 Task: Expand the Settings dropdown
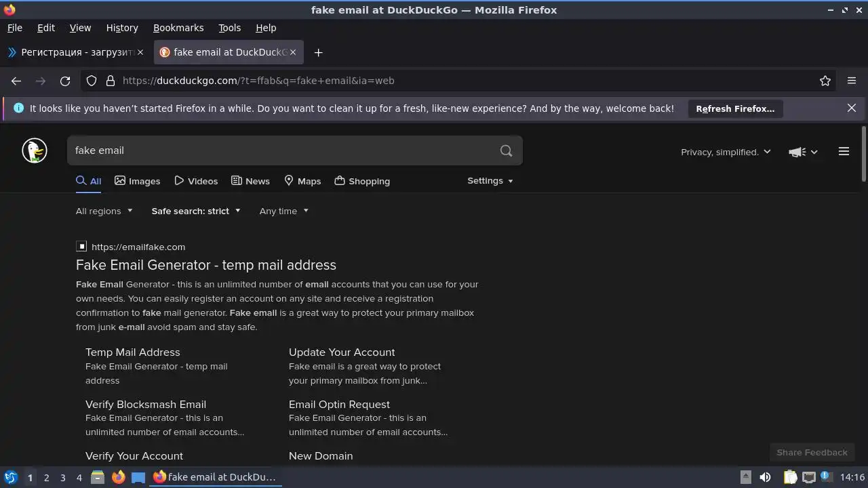(x=490, y=181)
